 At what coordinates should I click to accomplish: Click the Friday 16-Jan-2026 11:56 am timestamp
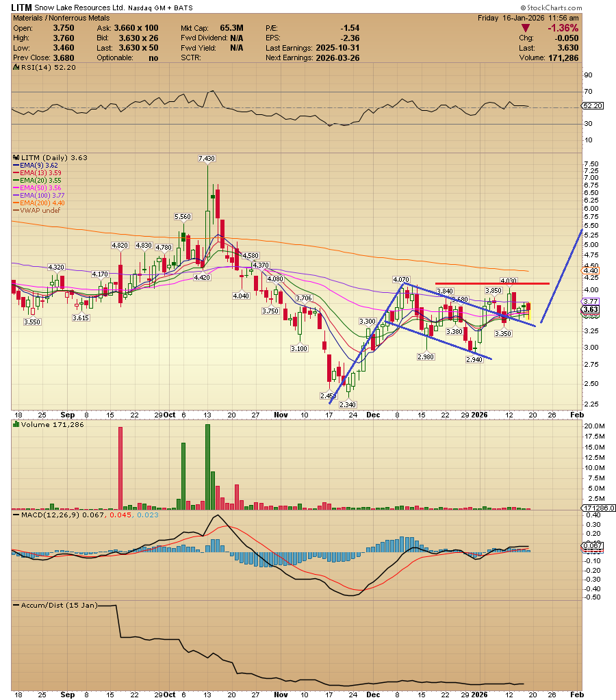528,18
